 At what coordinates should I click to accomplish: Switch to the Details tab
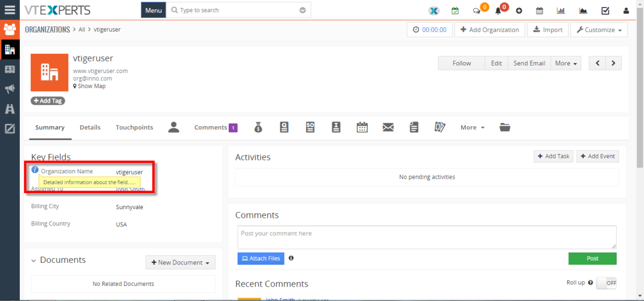(x=90, y=127)
